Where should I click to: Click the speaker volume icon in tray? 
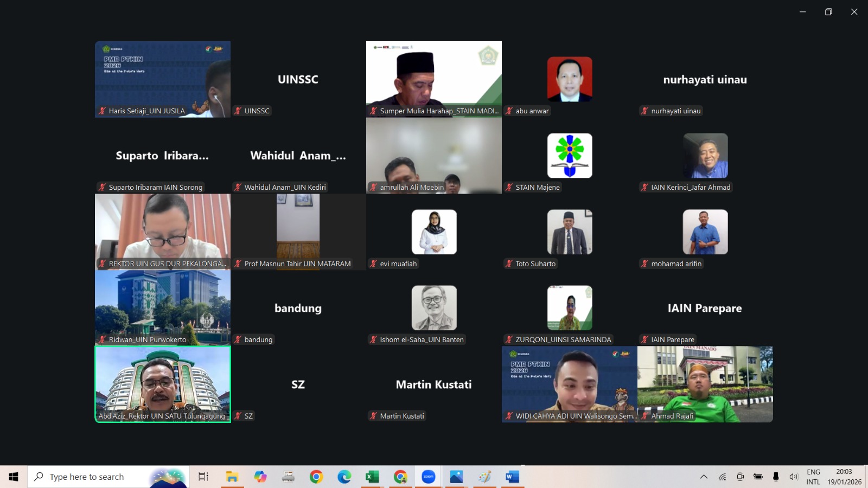794,477
